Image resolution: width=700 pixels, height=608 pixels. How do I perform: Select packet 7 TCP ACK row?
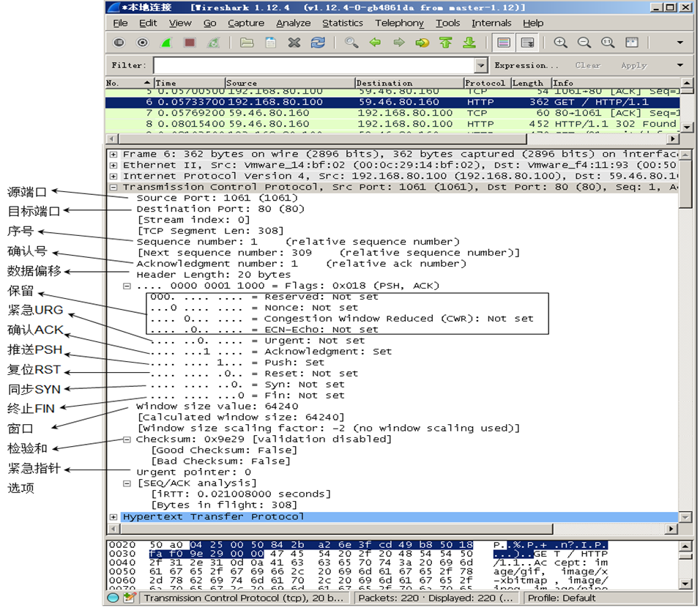click(393, 113)
